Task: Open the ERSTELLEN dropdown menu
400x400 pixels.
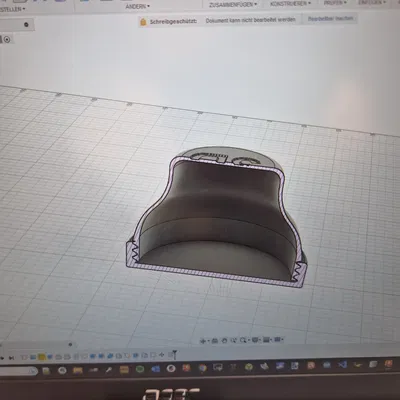Action: click(x=13, y=9)
